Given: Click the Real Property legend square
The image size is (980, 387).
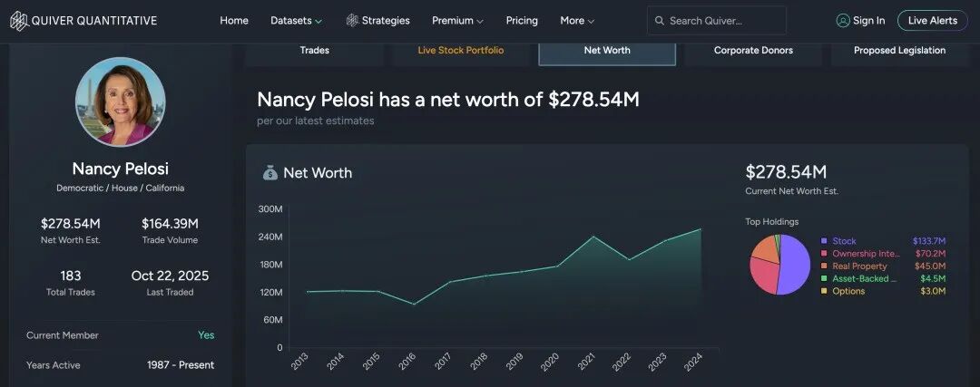Looking at the screenshot, I should point(824,266).
